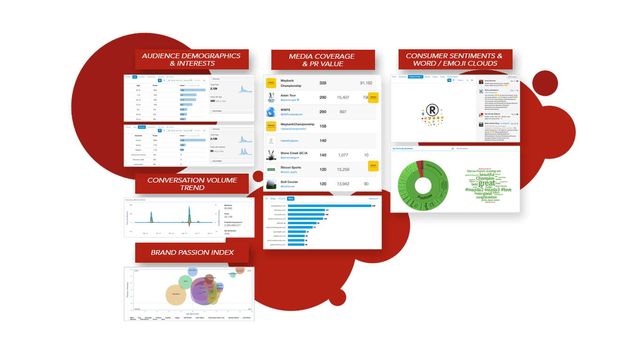Click the WWFS globe avatar
Image resolution: width=644 pixels, height=343 pixels.
coord(271,112)
